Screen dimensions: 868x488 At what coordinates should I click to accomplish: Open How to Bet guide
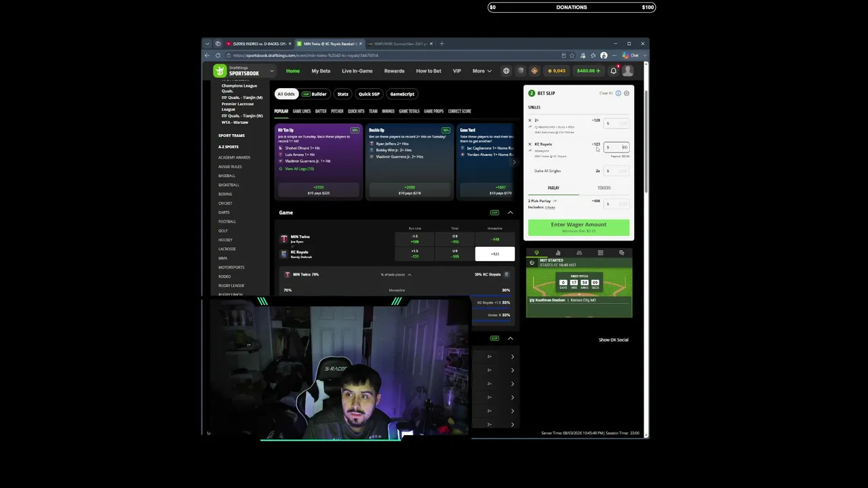pos(429,71)
